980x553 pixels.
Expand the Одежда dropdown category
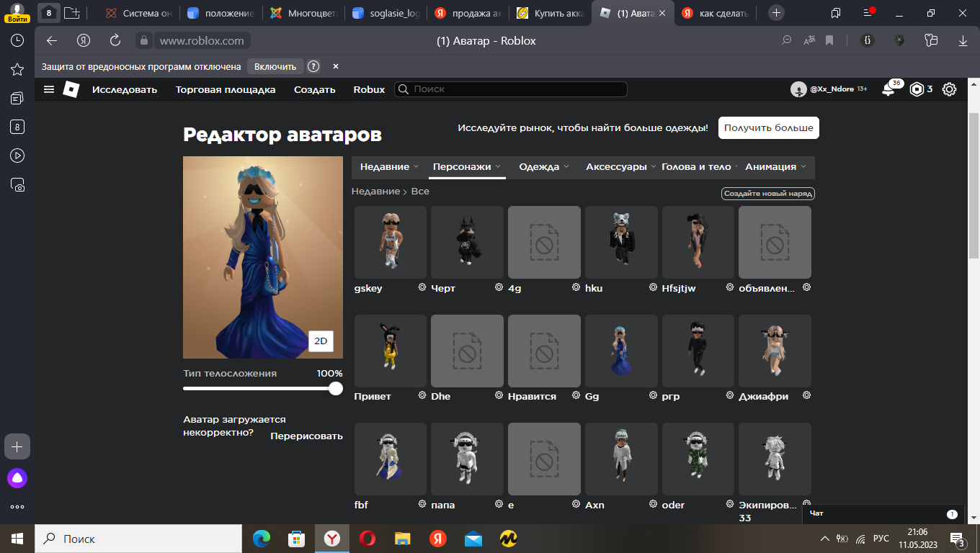(x=543, y=167)
